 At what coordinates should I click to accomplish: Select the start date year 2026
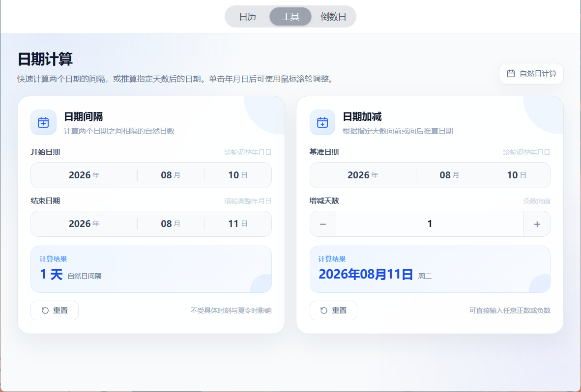[x=84, y=175]
